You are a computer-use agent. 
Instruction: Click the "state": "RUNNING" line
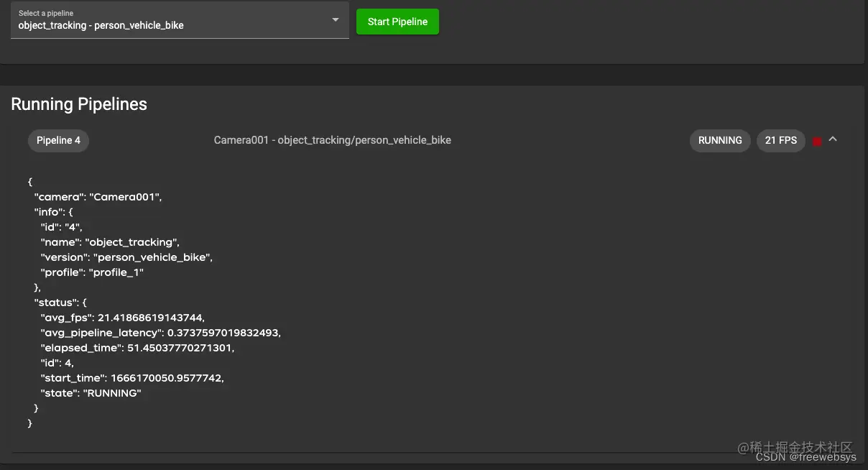91,393
